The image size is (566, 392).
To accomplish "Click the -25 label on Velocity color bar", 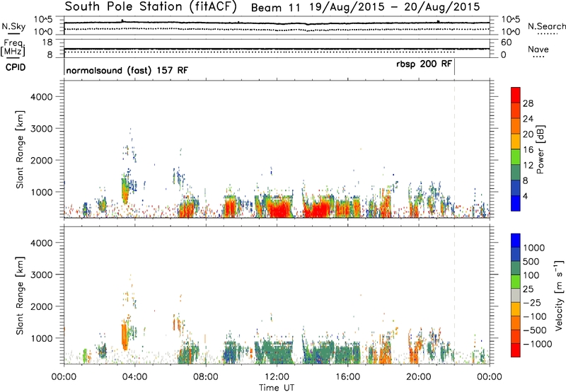I will click(x=532, y=303).
